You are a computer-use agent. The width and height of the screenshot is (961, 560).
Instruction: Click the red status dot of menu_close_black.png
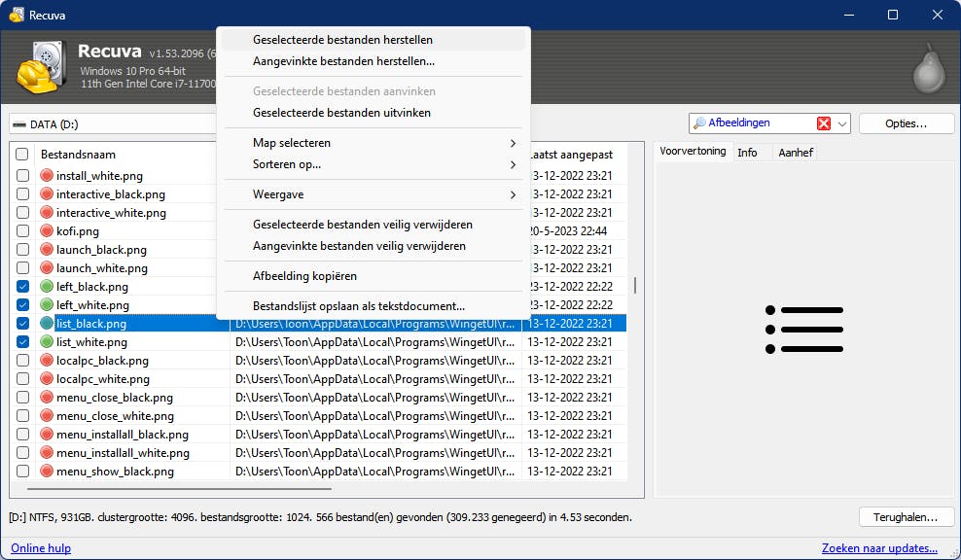click(x=47, y=397)
